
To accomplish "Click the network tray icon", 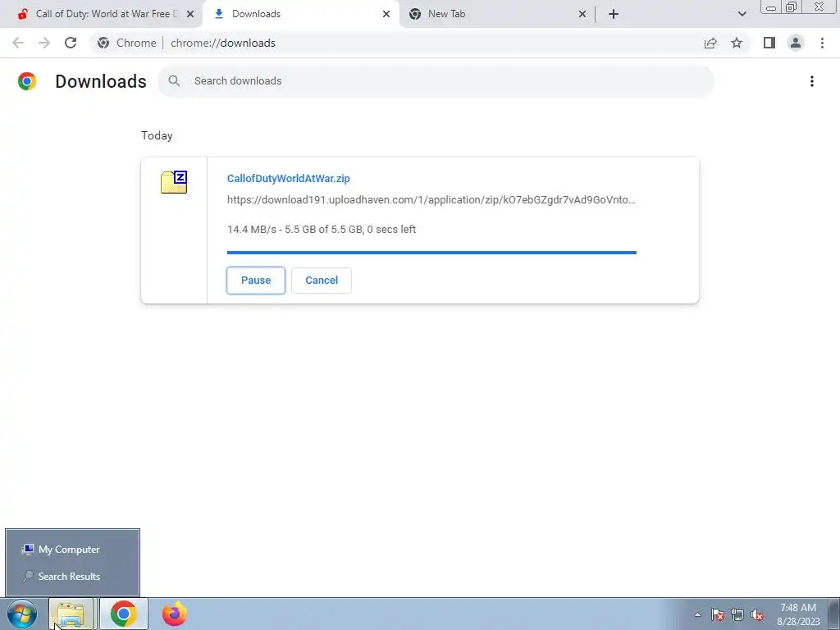I will [737, 614].
